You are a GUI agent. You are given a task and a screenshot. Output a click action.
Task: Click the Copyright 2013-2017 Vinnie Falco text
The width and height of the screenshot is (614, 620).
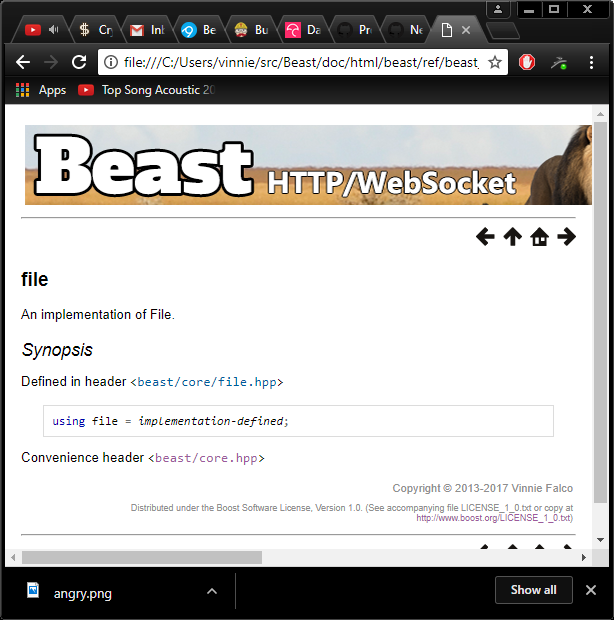point(482,488)
